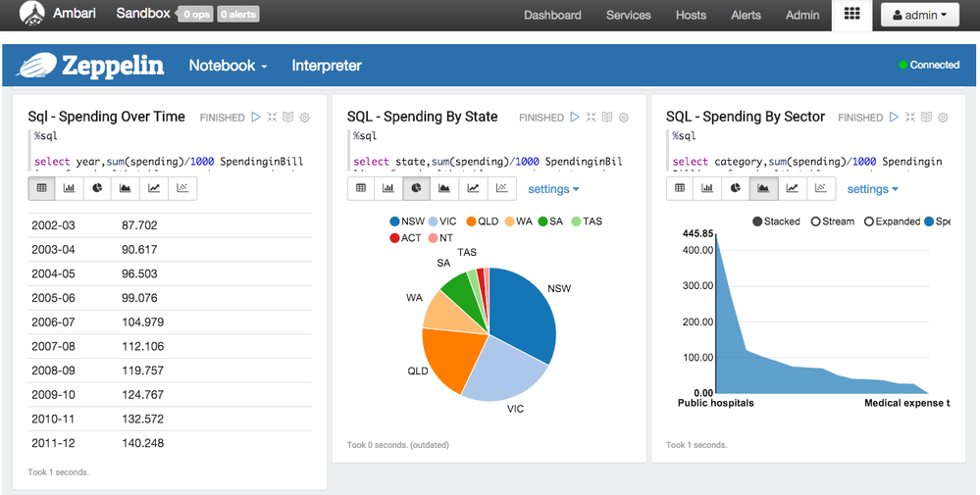Switch Spending By Sector to scatter chart

(821, 188)
